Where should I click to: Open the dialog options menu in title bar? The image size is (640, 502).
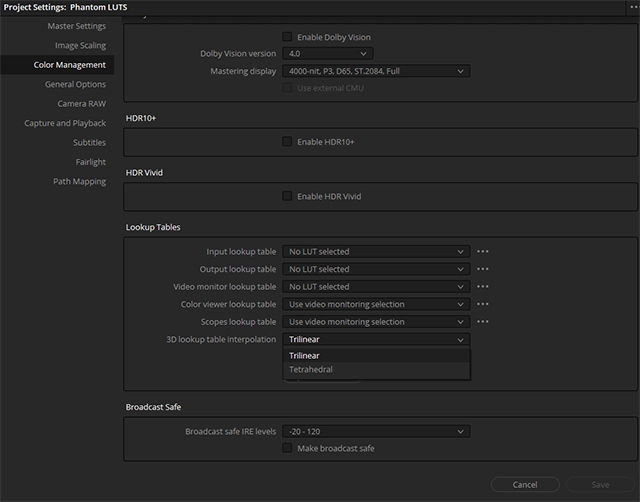(632, 7)
